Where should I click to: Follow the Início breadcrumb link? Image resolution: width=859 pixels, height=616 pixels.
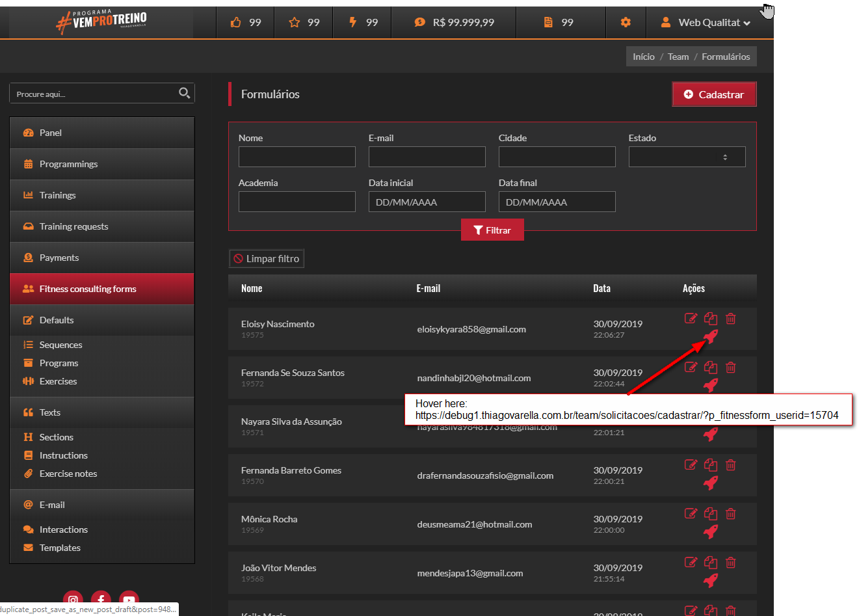point(644,57)
